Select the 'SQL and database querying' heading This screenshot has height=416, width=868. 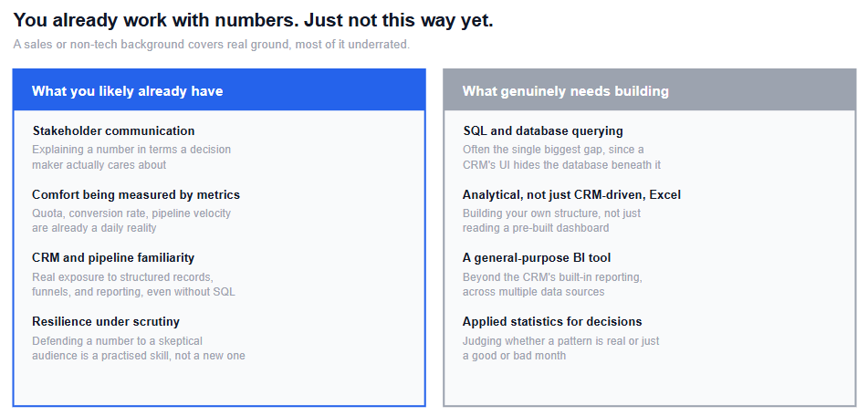point(543,131)
